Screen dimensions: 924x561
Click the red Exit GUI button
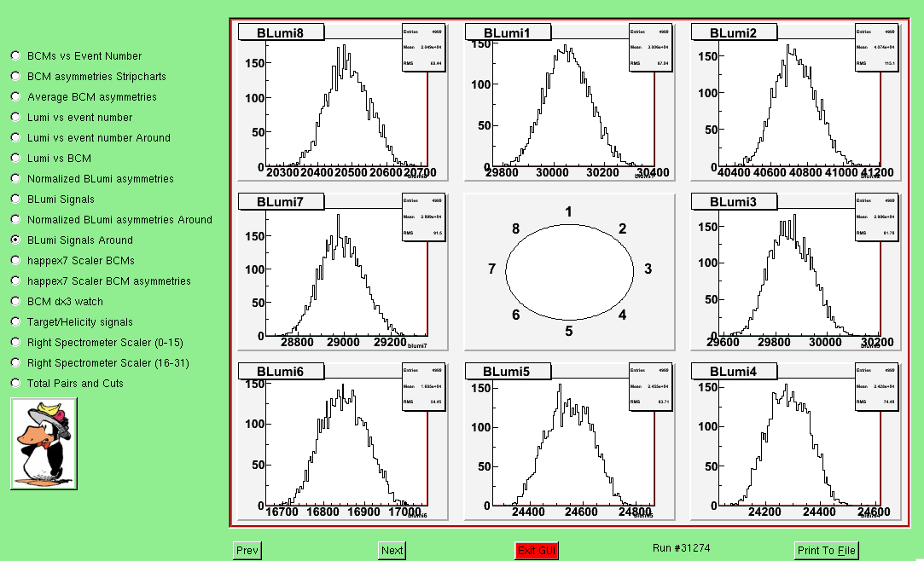(x=537, y=551)
